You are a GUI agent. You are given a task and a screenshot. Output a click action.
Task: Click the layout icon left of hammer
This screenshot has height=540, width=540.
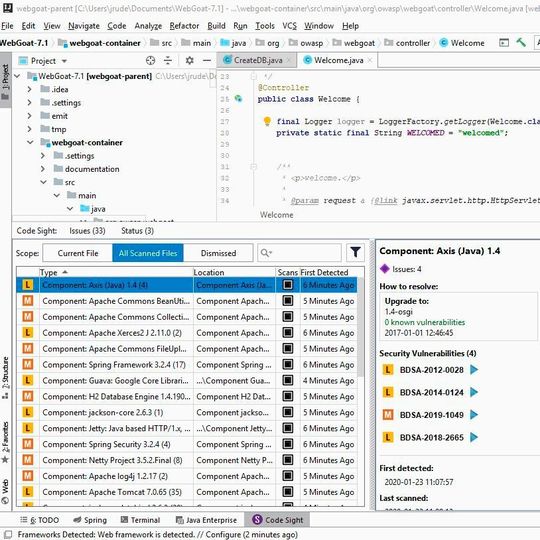click(x=504, y=43)
